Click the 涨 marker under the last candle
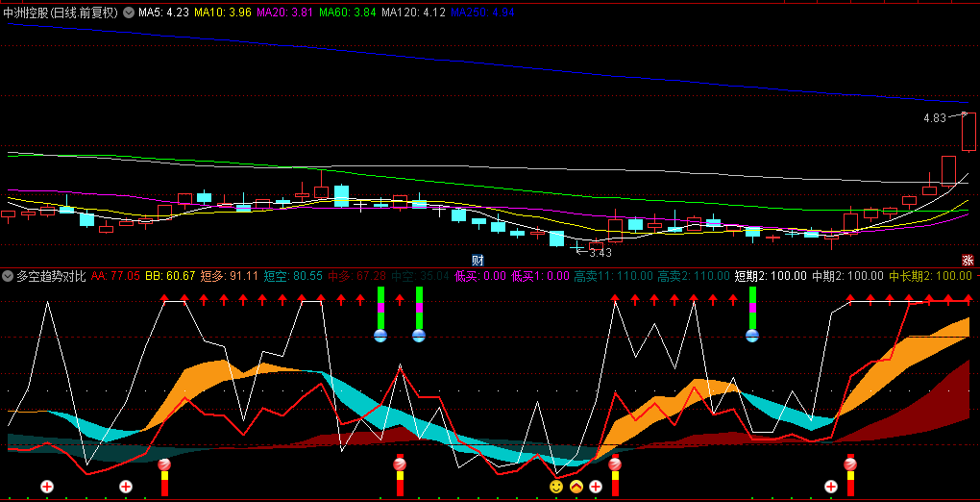 coord(968,261)
